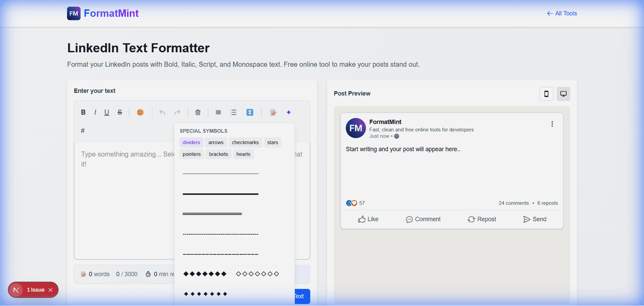644x306 pixels.
Task: Click the trash icon to clear text
Action: [x=198, y=112]
